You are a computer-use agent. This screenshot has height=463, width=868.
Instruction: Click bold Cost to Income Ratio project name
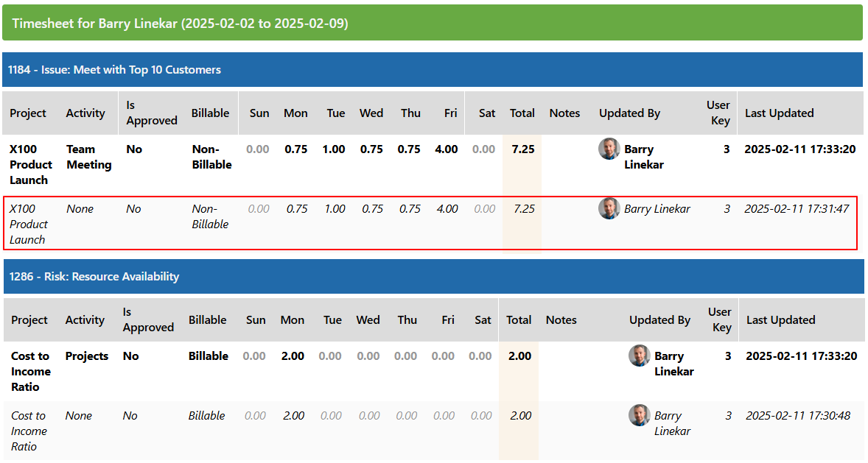pos(31,371)
